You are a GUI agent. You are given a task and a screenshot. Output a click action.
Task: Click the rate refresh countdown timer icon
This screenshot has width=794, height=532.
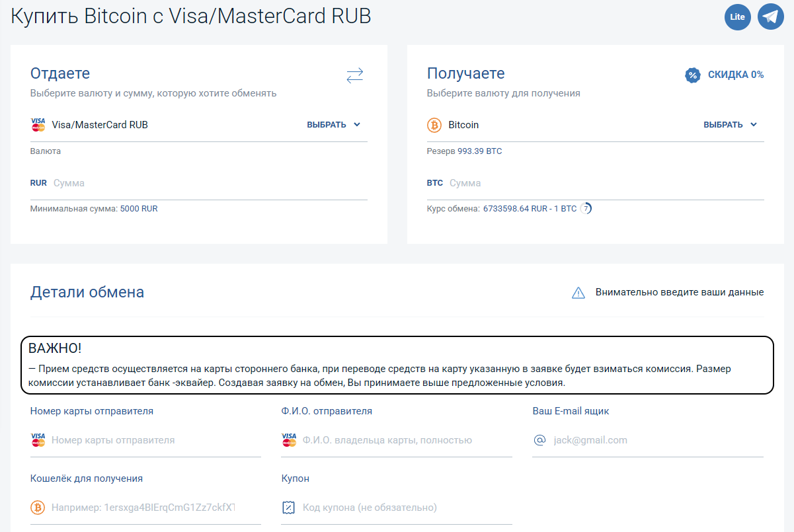tap(586, 209)
